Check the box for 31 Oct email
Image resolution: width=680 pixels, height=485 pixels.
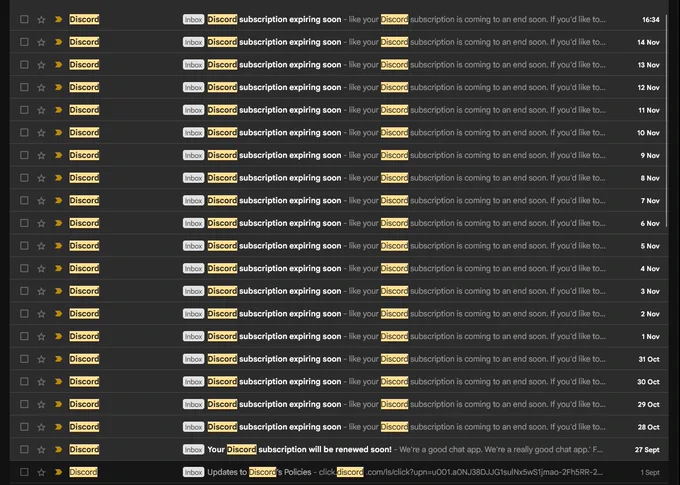[x=24, y=359]
